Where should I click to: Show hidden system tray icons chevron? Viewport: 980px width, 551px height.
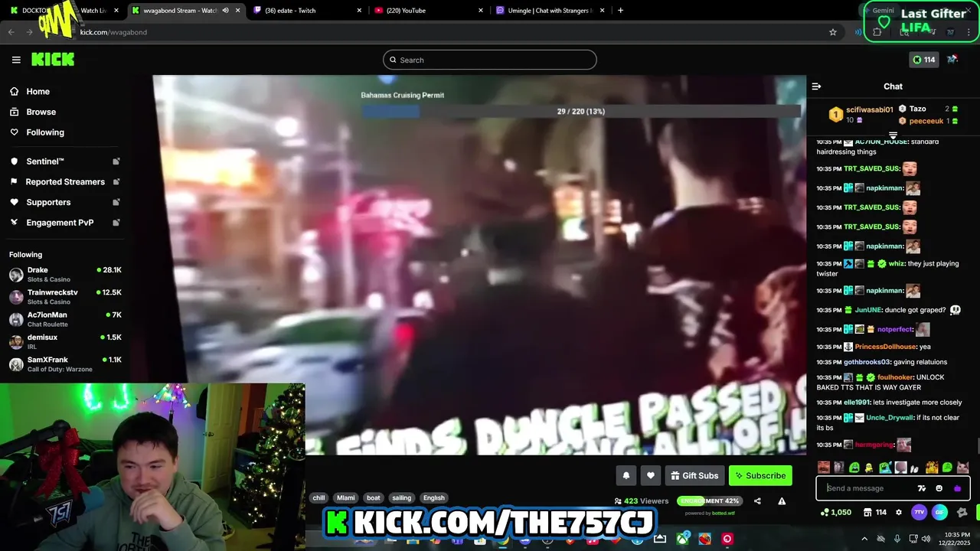[x=864, y=539]
